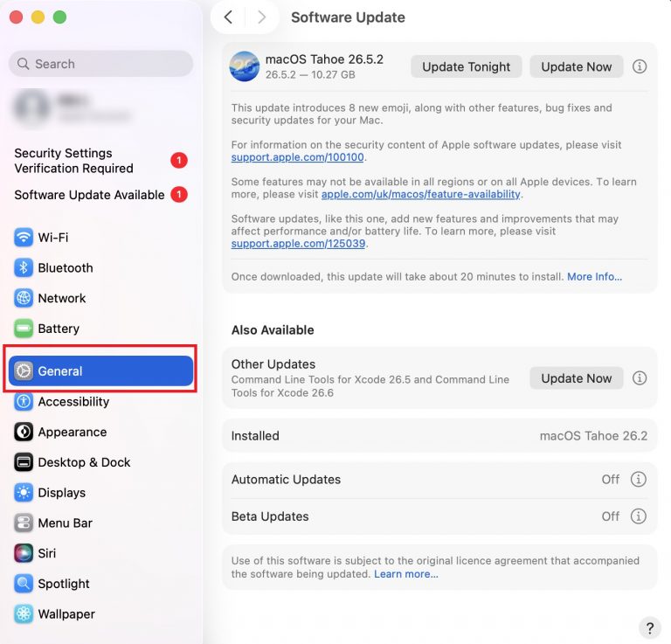Show info for macOS Tahoe 26.5.2 update
671x644 pixels.
(x=640, y=66)
